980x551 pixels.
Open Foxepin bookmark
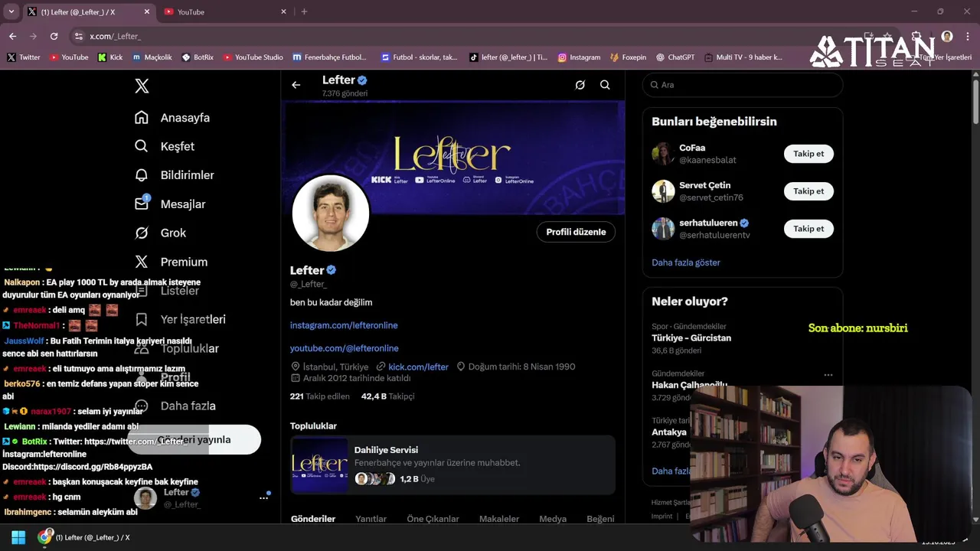pos(628,57)
